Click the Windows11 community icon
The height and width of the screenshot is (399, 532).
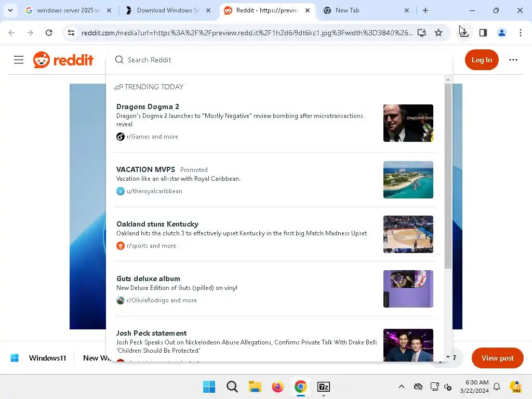click(15, 358)
